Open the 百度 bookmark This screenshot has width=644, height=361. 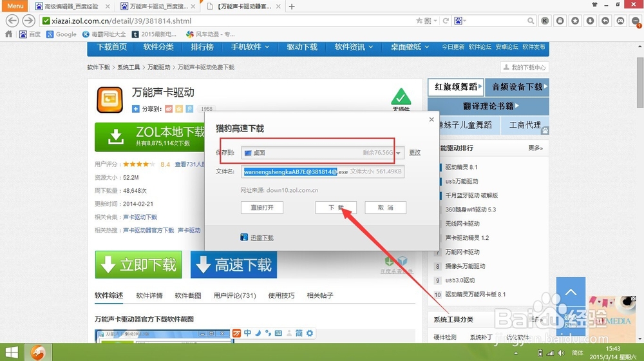coord(30,34)
